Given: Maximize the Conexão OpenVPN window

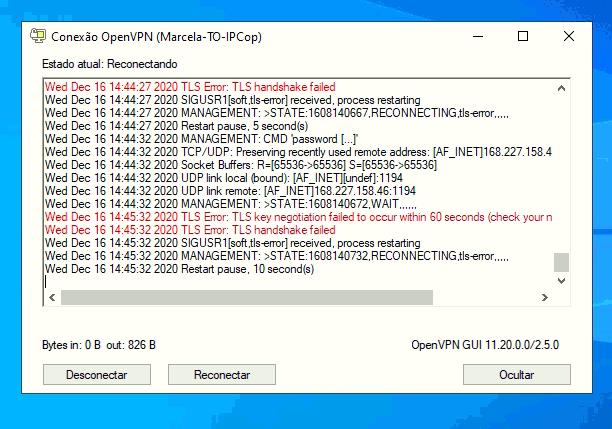Looking at the screenshot, I should [522, 35].
